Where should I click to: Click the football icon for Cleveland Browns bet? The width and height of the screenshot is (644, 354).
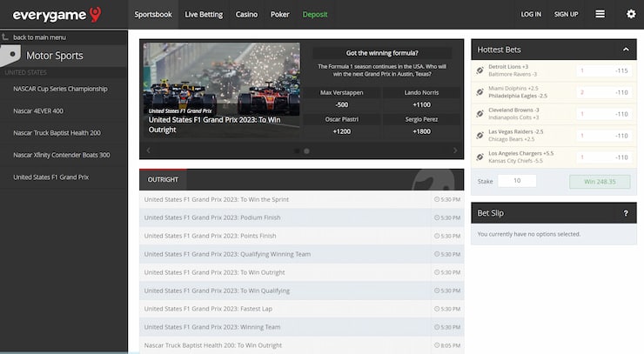(x=480, y=114)
